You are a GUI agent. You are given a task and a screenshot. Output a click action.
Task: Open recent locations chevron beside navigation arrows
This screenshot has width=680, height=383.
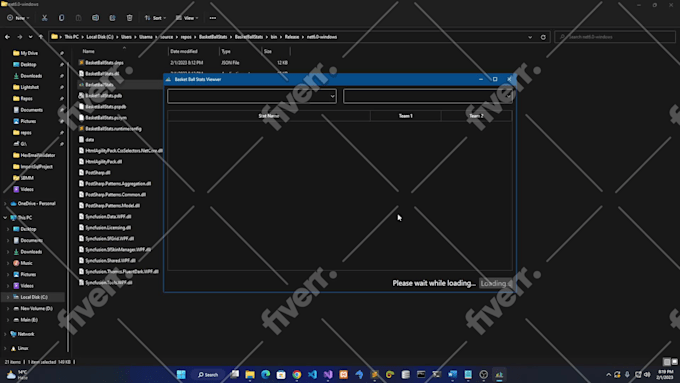[x=30, y=37]
